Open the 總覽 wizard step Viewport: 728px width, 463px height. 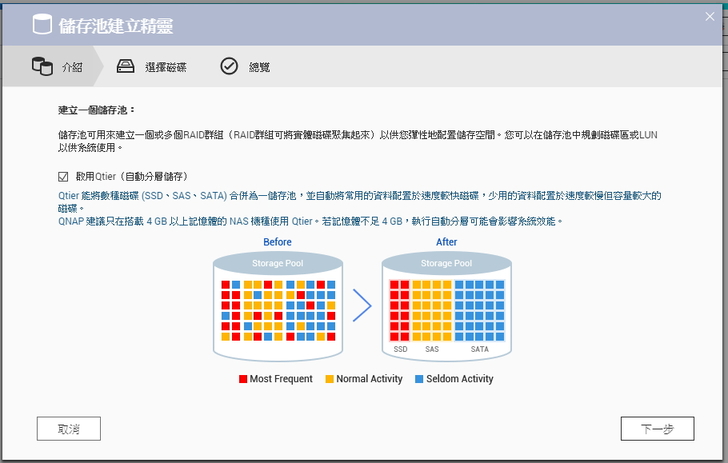click(x=245, y=66)
